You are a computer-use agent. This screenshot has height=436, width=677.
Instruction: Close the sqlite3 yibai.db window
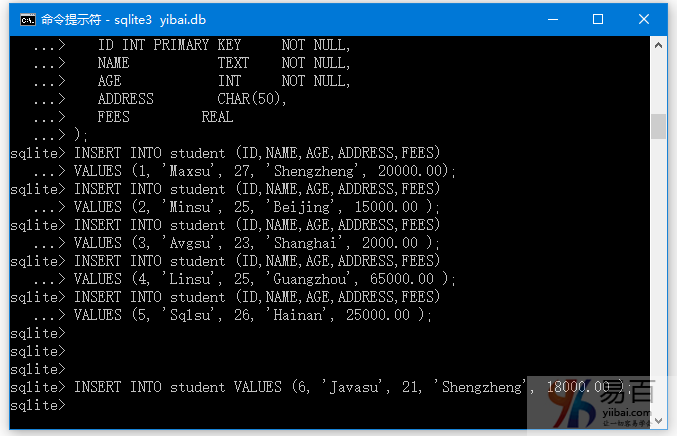pos(646,19)
